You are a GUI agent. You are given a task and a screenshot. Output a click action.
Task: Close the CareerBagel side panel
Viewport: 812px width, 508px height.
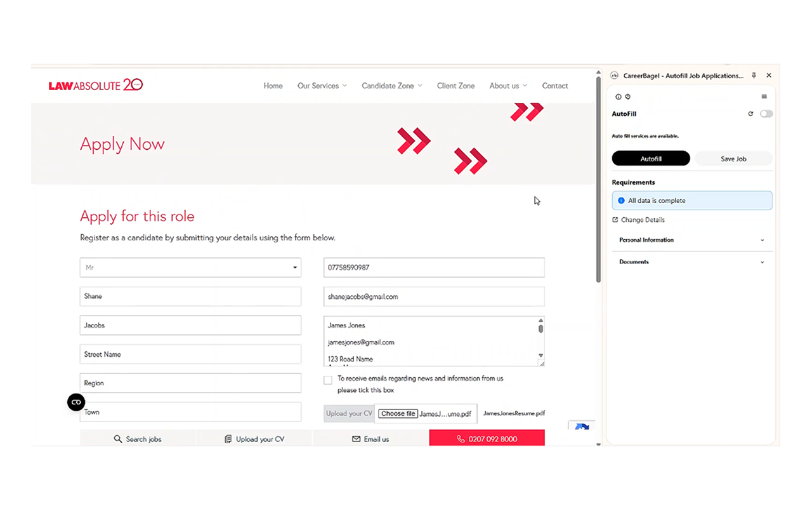point(769,76)
